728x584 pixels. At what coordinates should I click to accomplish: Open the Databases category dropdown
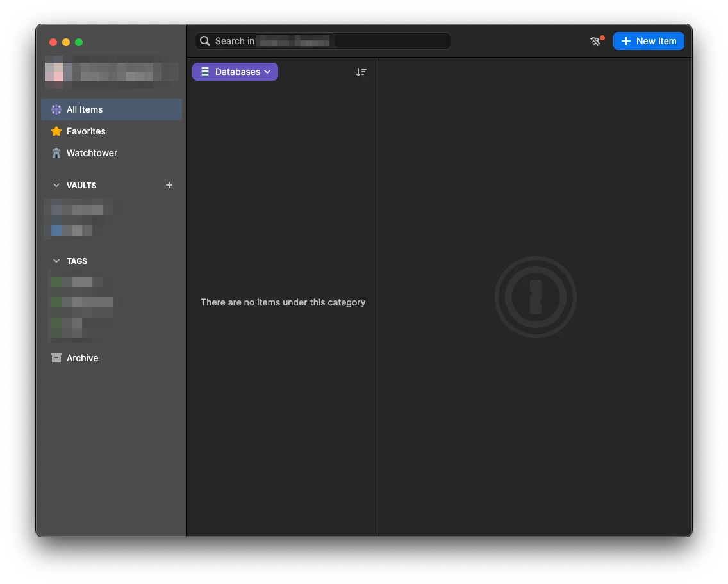235,72
